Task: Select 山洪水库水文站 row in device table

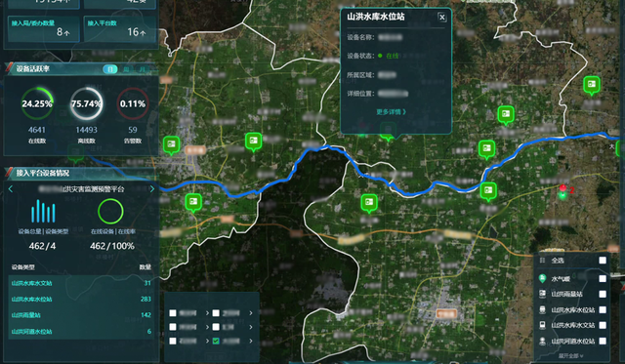Action: [x=81, y=283]
